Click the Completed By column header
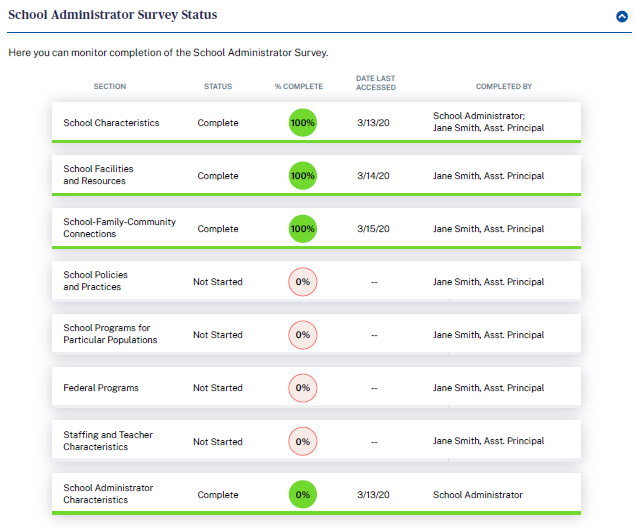Image resolution: width=634 pixels, height=529 pixels. click(503, 87)
